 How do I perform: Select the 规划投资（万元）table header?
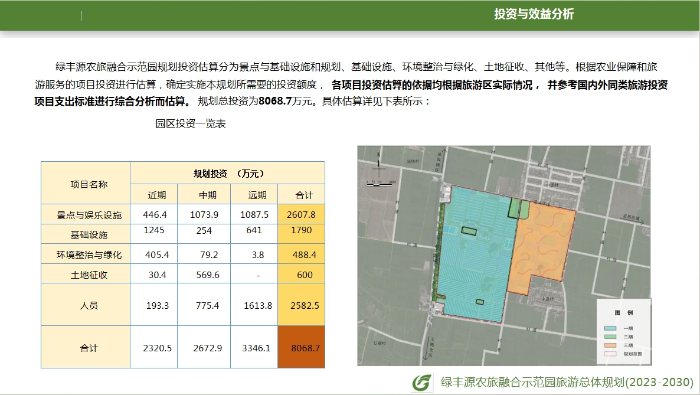[228, 173]
